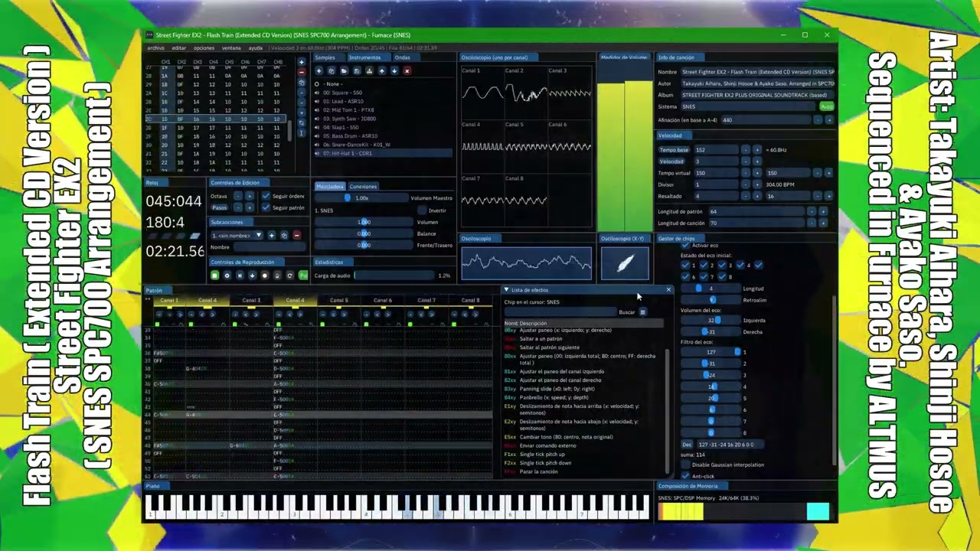Image resolution: width=980 pixels, height=551 pixels.
Task: Open opciones menu
Action: [x=204, y=47]
